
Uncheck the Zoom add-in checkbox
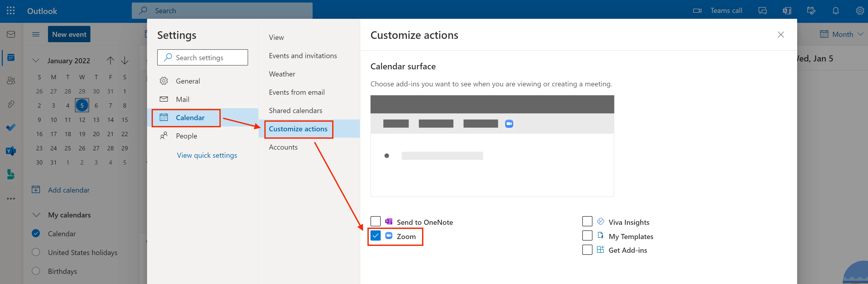(375, 236)
